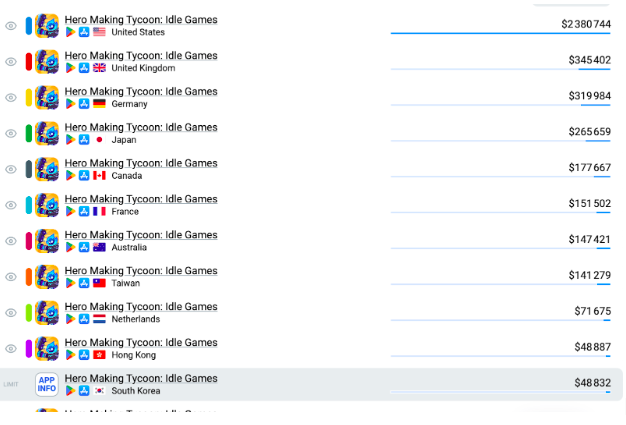626x425 pixels.
Task: Click App Store icon in Canada row
Action: [84, 176]
